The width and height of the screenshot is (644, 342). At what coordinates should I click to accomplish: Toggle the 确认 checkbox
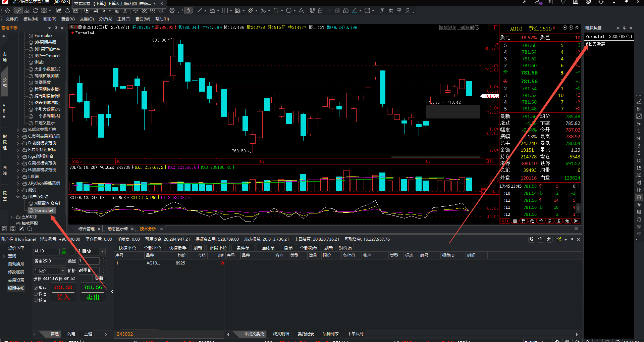click(x=36, y=288)
